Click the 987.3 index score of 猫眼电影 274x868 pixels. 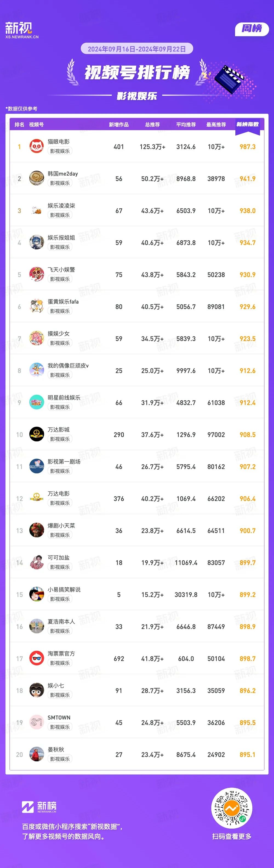coord(247,147)
